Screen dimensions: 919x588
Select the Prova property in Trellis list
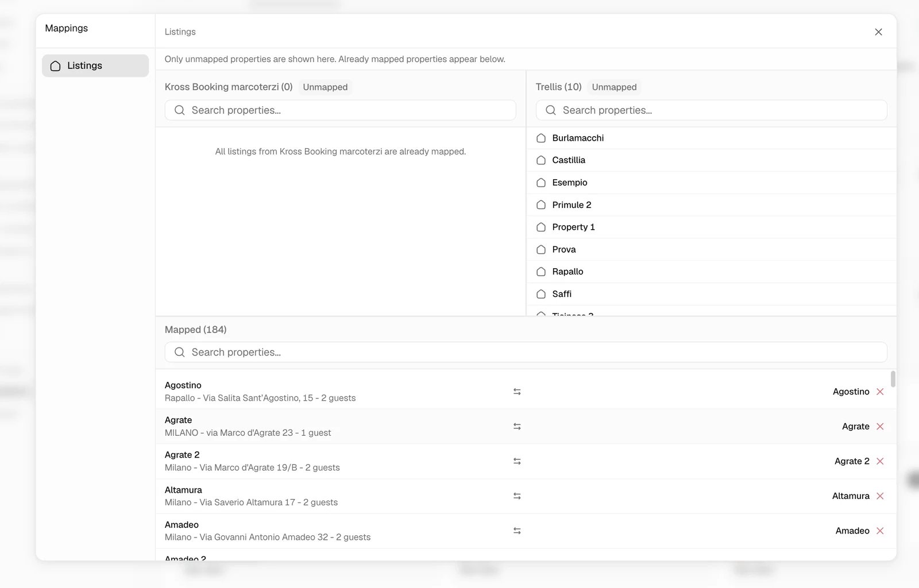(x=711, y=250)
